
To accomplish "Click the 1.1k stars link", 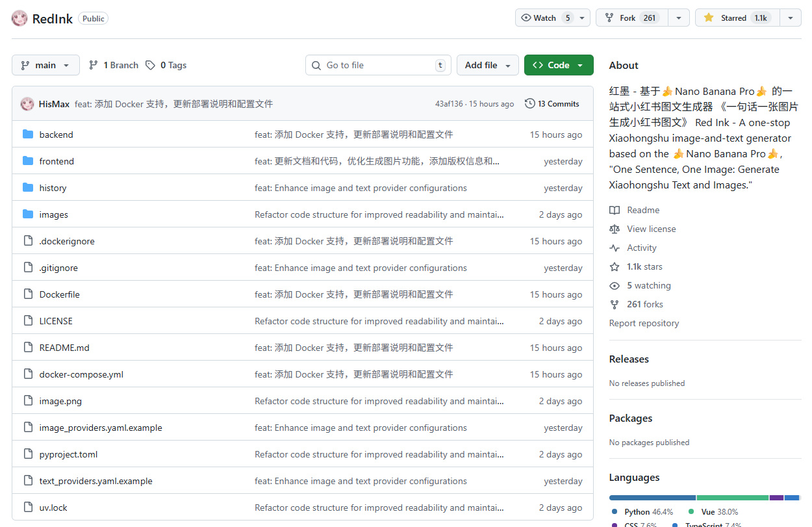I will pos(644,266).
